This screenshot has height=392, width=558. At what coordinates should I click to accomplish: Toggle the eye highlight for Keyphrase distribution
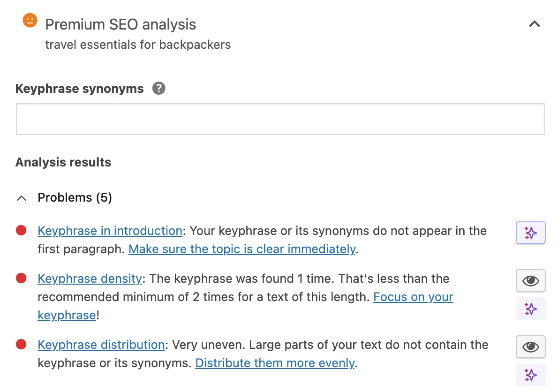530,347
